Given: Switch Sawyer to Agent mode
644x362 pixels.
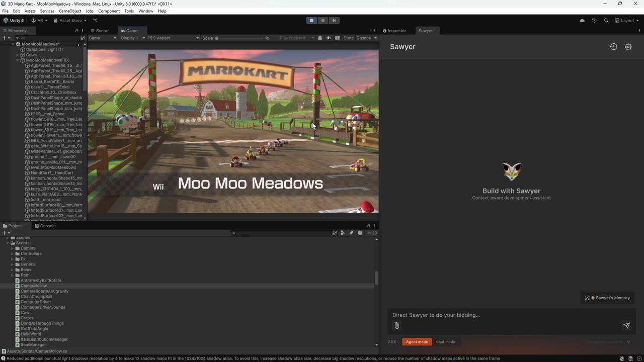Looking at the screenshot, I should [417, 342].
